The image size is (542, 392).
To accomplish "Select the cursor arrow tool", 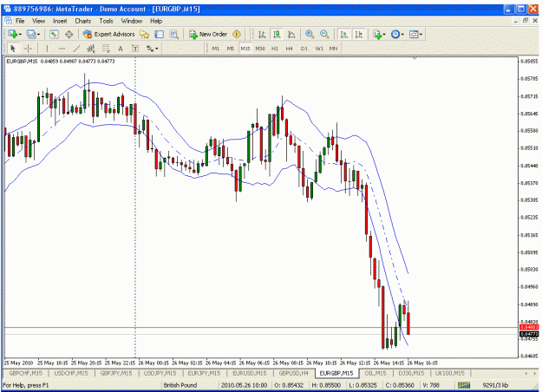I will coord(13,49).
